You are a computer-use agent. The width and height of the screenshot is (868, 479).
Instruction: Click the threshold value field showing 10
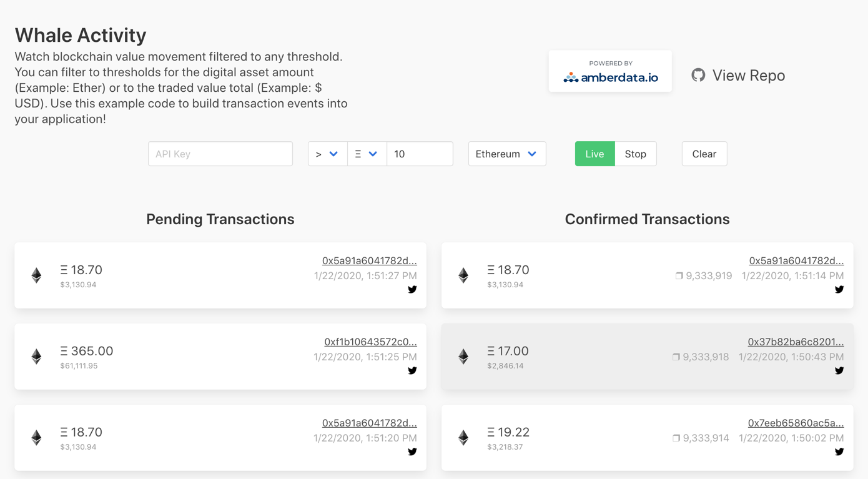[420, 154]
